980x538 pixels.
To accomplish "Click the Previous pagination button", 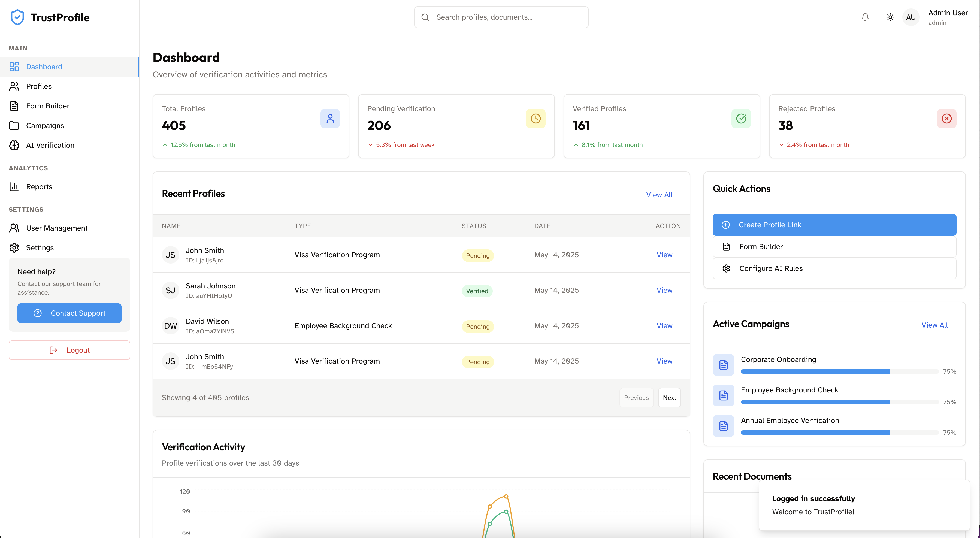I will coord(636,398).
